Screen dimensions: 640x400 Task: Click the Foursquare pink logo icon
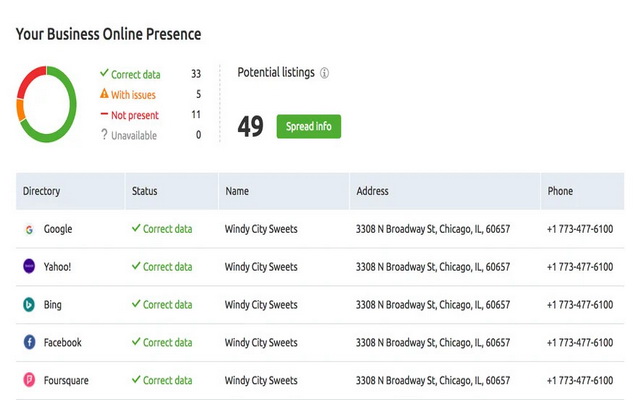29,380
